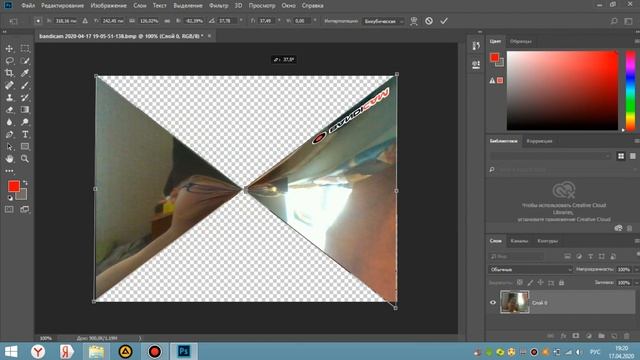Toggle the link between width and height
The height and width of the screenshot is (360, 640).
tap(167, 21)
